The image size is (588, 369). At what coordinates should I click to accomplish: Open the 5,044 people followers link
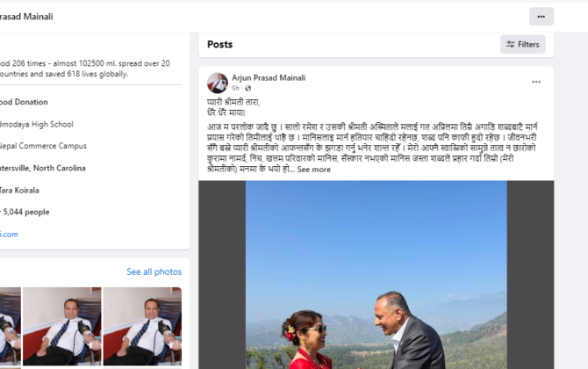pyautogui.click(x=25, y=212)
